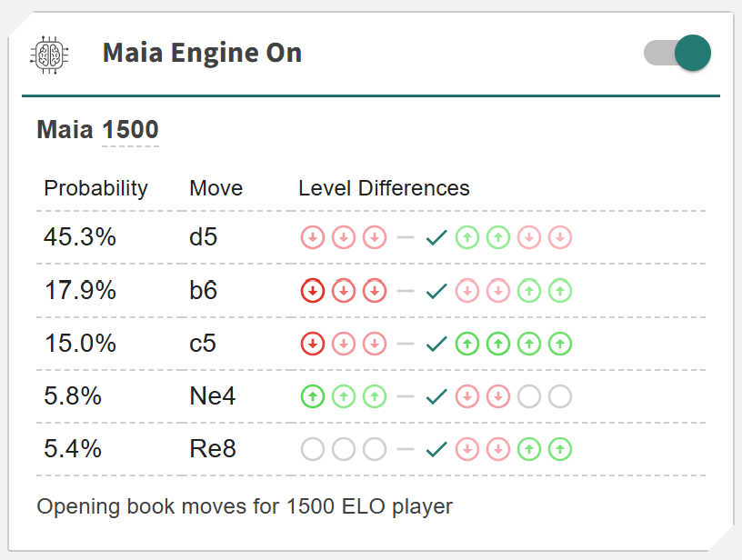Screen dimensions: 742x560
Task: Click the first down-arrow in the c5 row
Action: coord(313,344)
